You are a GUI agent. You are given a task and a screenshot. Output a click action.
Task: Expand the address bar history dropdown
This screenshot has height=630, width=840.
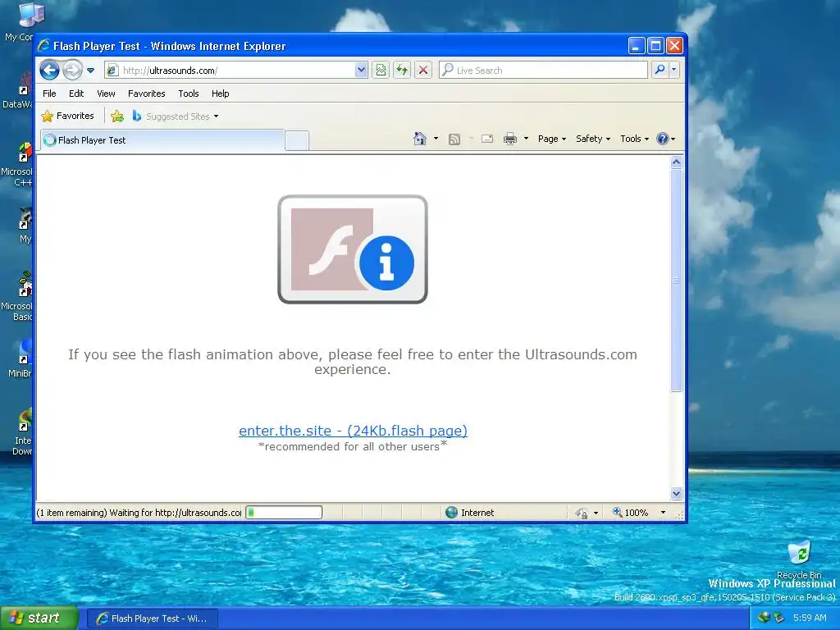click(x=361, y=71)
